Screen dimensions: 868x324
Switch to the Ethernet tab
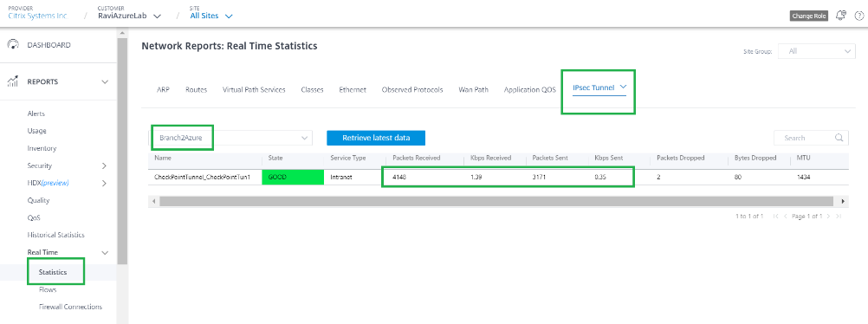click(x=353, y=90)
